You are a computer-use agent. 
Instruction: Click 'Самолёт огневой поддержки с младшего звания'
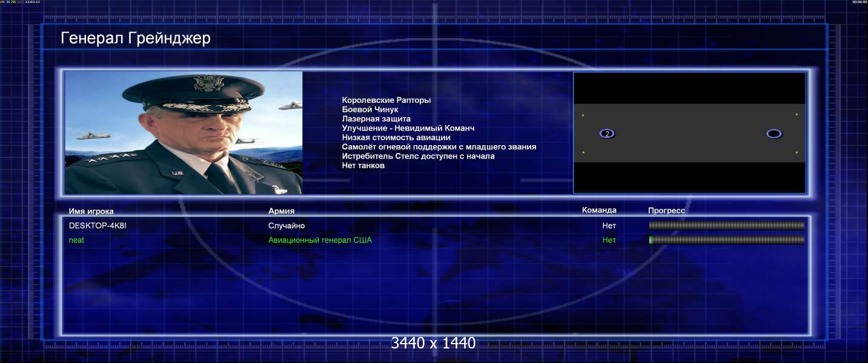(x=439, y=147)
